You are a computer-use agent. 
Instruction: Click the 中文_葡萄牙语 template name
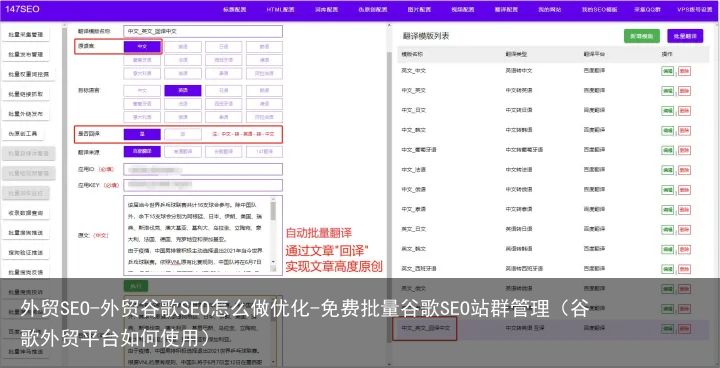[419, 150]
